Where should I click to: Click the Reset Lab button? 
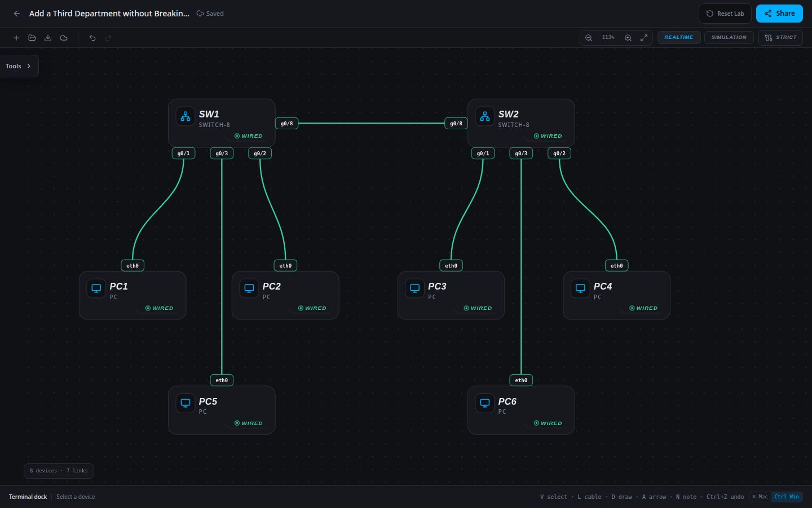point(725,14)
